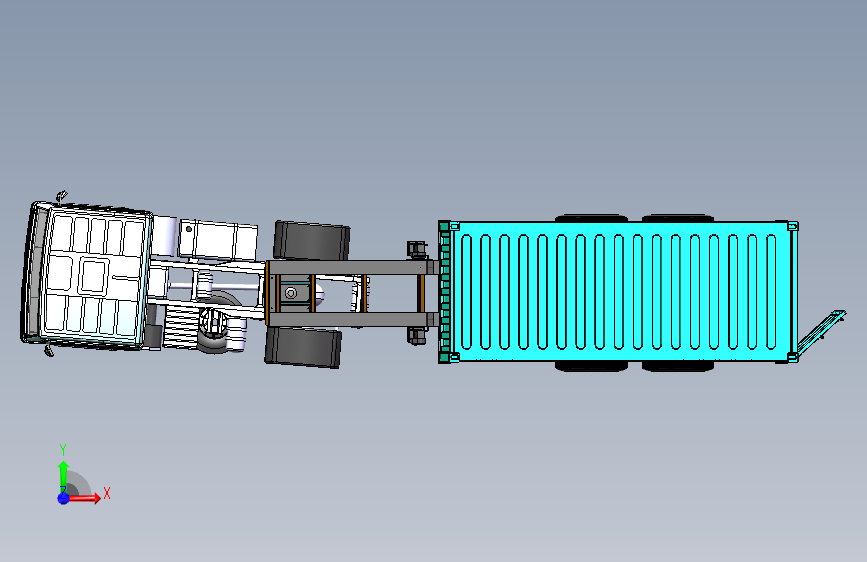
Task: Click the blue Z axis ball of the triad
Action: pos(63,498)
